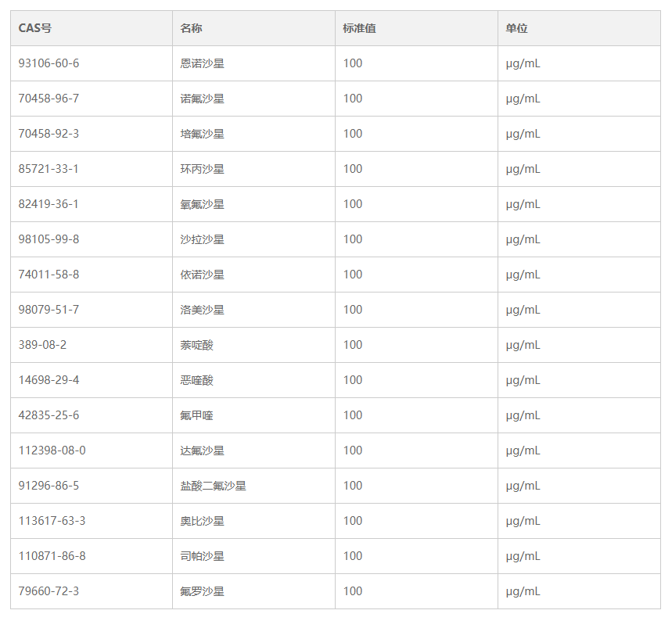Click the CAS号 column header
Screen dimensions: 672x621
click(34, 28)
